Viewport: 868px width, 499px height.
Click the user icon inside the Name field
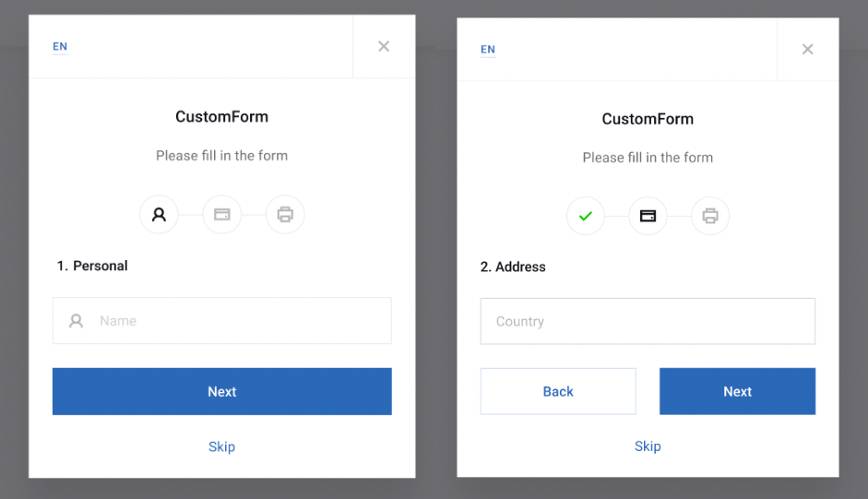pyautogui.click(x=76, y=321)
